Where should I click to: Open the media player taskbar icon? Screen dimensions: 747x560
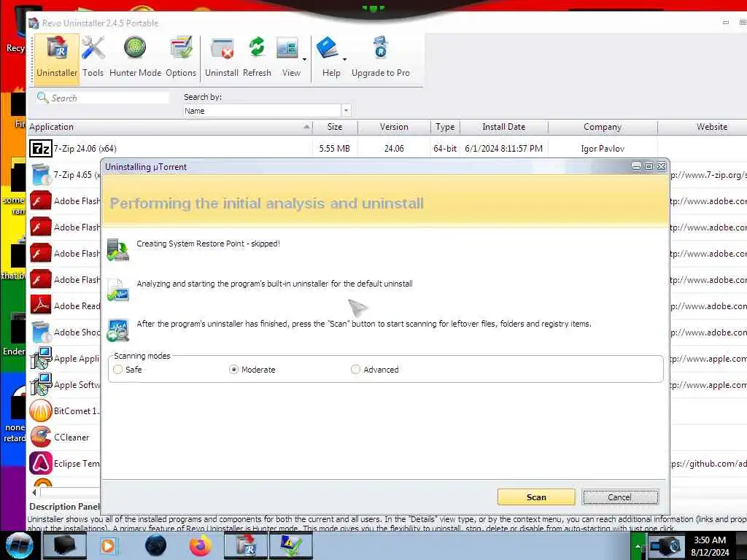(108, 545)
